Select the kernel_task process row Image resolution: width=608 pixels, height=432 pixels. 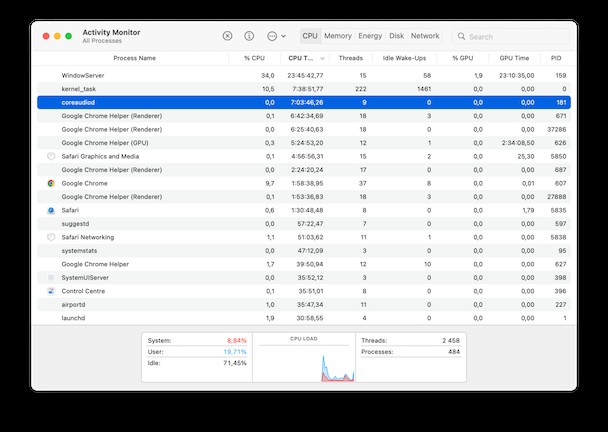click(304, 89)
